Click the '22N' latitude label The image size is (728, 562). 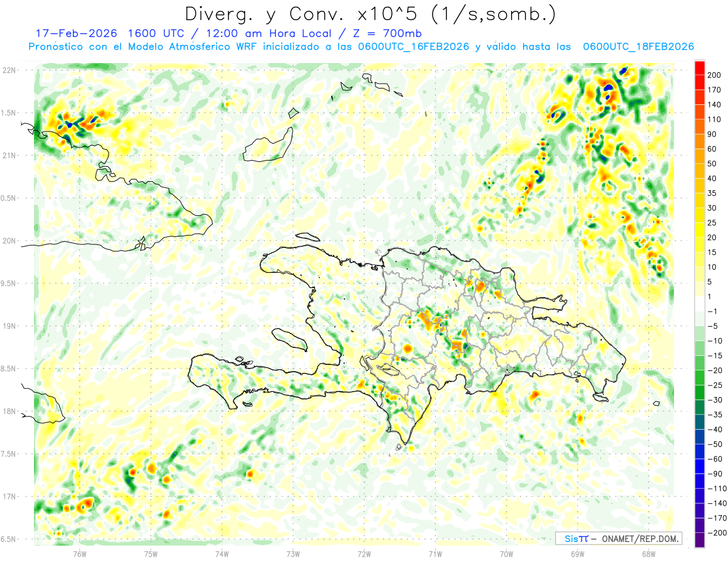point(8,70)
